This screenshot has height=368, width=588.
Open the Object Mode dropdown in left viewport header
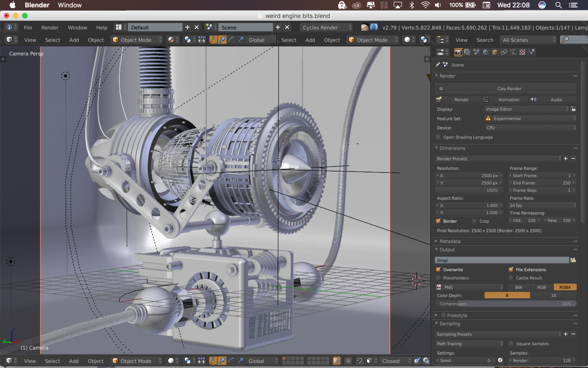[x=137, y=40]
